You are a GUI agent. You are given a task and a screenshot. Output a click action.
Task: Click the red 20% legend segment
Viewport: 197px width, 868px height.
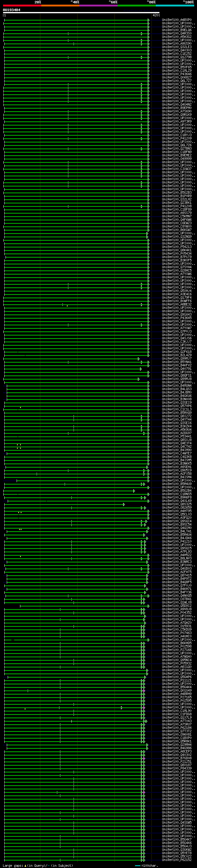click(22, 6)
